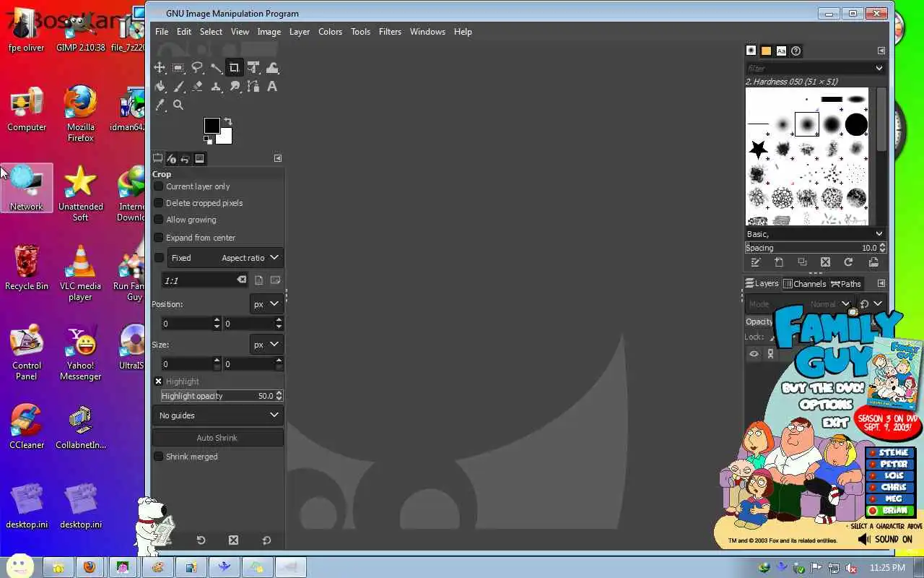Open the No guides dropdown
Viewport: 924px width, 578px height.
[x=218, y=415]
